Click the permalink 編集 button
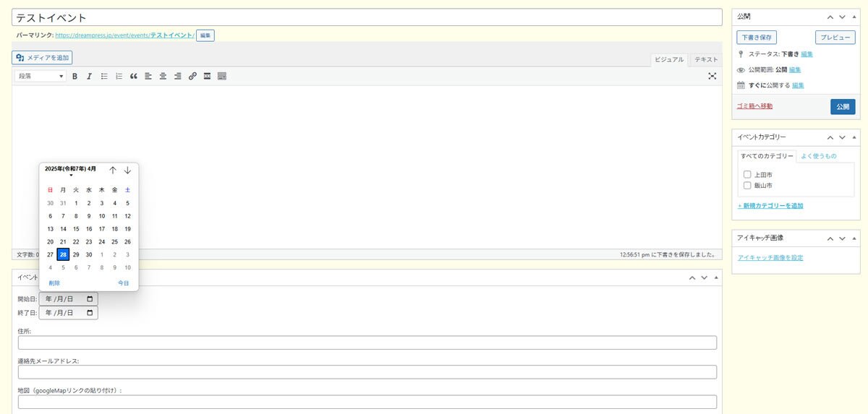 pos(205,35)
